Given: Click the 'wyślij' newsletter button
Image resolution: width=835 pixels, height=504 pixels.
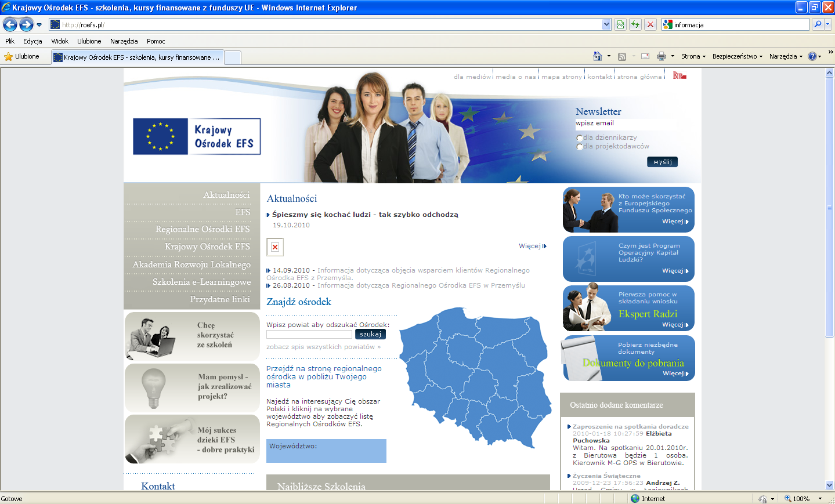Looking at the screenshot, I should click(x=662, y=162).
